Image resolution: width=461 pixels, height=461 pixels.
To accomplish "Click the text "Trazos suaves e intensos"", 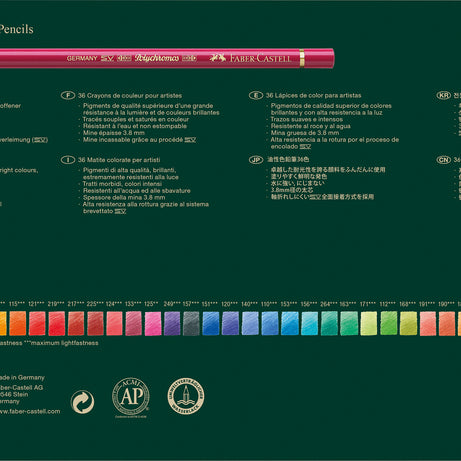I will 307,119.
